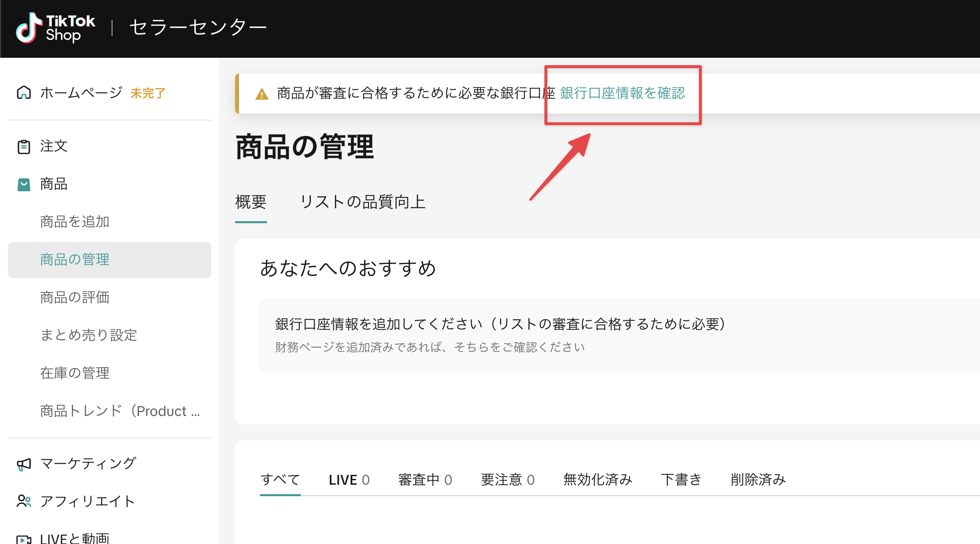Select the 概要 tab
Viewport: 980px width, 544px height.
(250, 202)
